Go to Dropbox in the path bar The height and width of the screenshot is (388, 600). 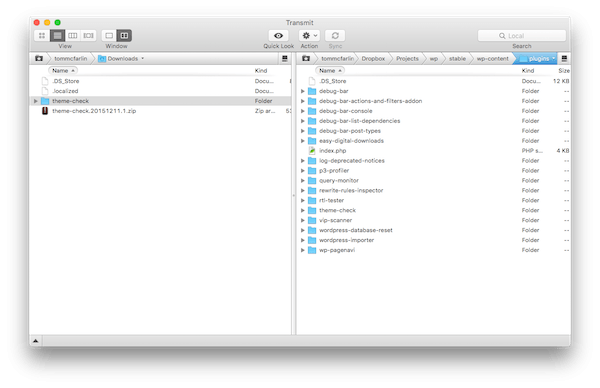(373, 59)
